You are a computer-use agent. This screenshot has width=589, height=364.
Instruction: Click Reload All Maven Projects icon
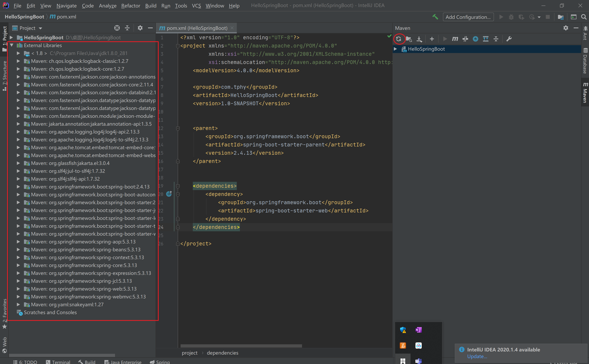tap(399, 39)
